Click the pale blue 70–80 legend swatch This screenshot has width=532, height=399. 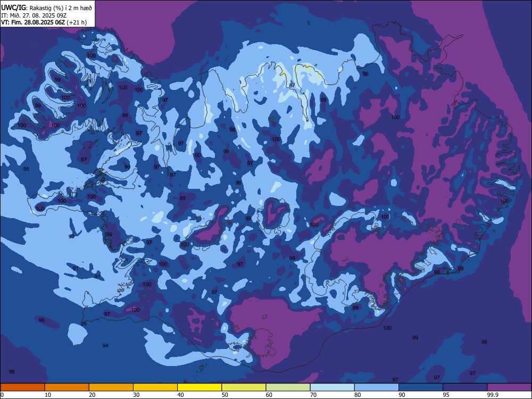coord(332,387)
